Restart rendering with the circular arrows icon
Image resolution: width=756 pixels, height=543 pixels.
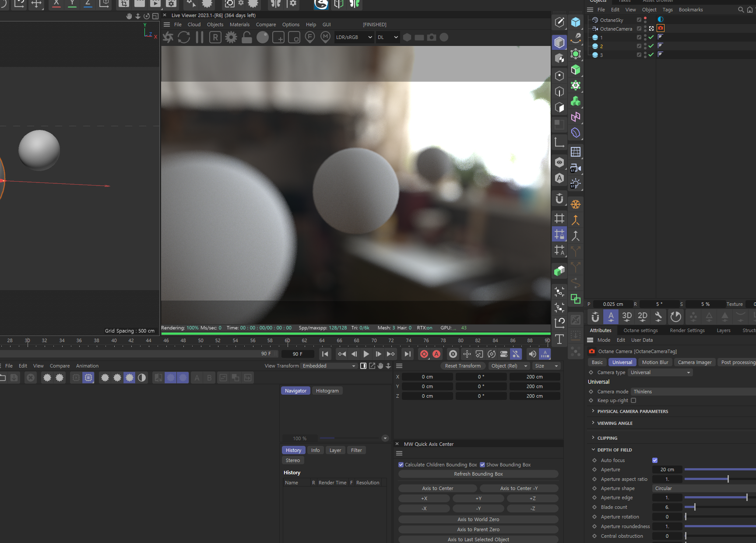[184, 37]
